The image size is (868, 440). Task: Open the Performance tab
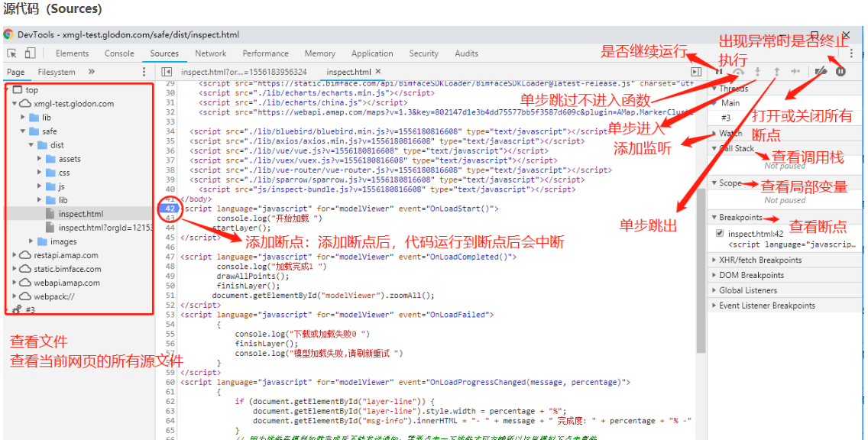click(x=266, y=53)
